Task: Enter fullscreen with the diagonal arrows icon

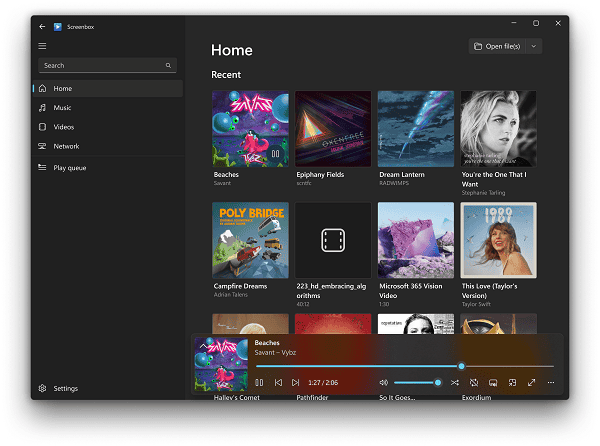Action: [x=532, y=383]
